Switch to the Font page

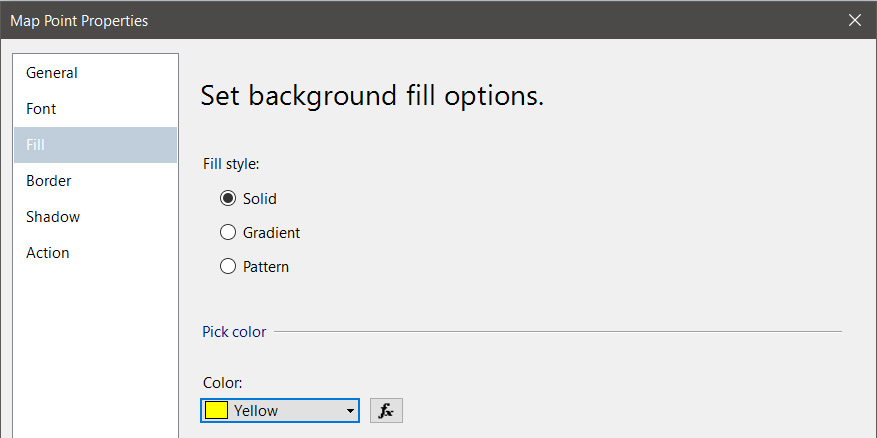(41, 109)
